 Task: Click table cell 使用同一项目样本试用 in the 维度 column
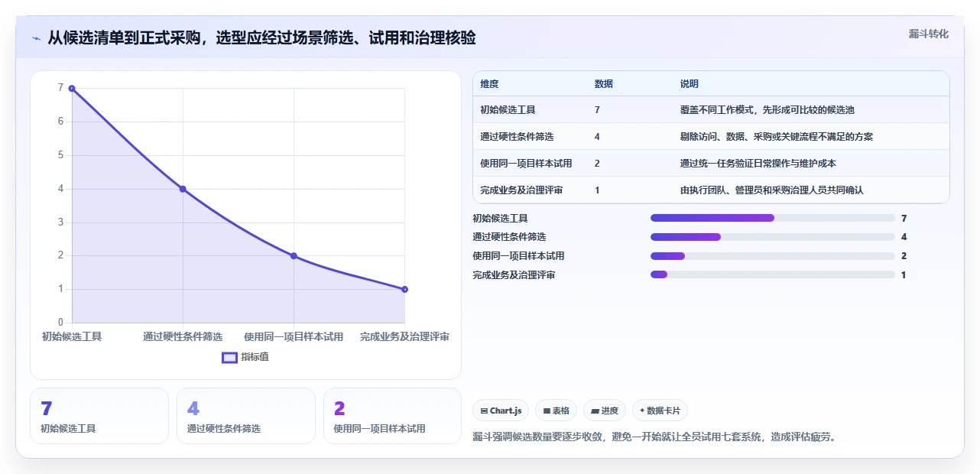(526, 164)
